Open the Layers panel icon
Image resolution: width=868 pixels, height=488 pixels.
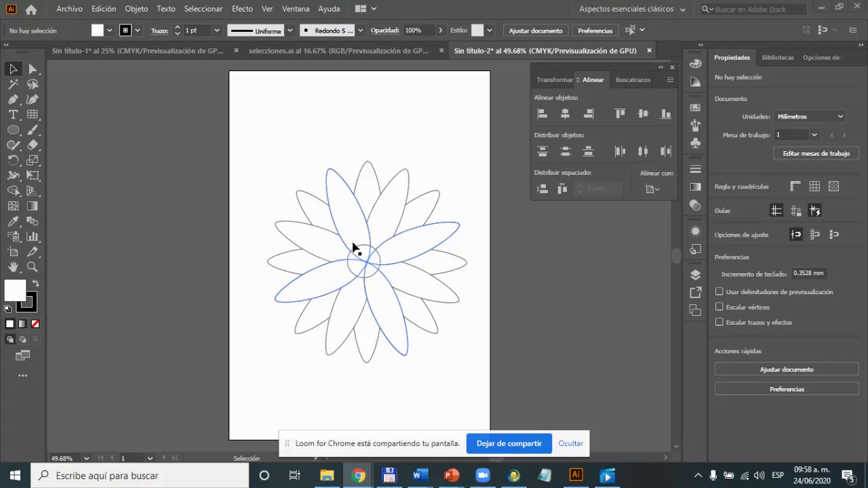point(695,274)
